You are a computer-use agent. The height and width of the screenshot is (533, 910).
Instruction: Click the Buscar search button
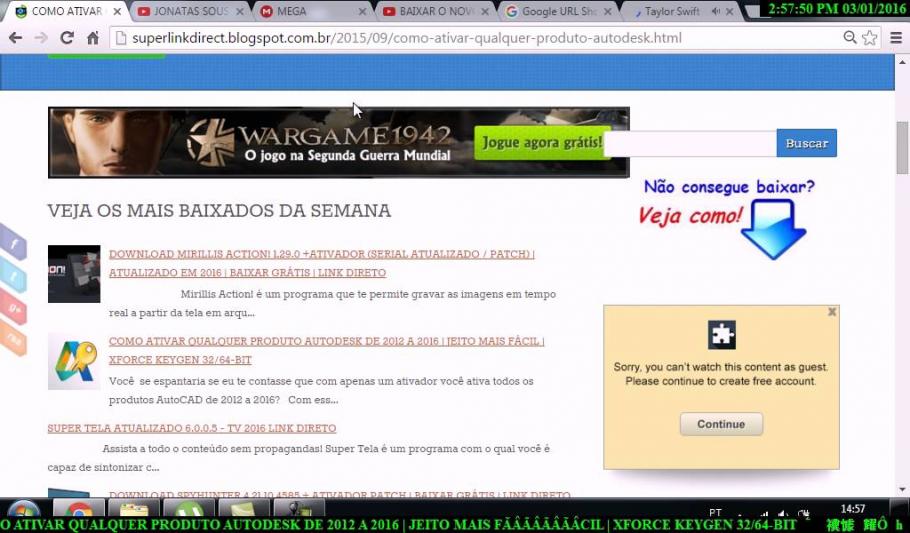pyautogui.click(x=807, y=143)
